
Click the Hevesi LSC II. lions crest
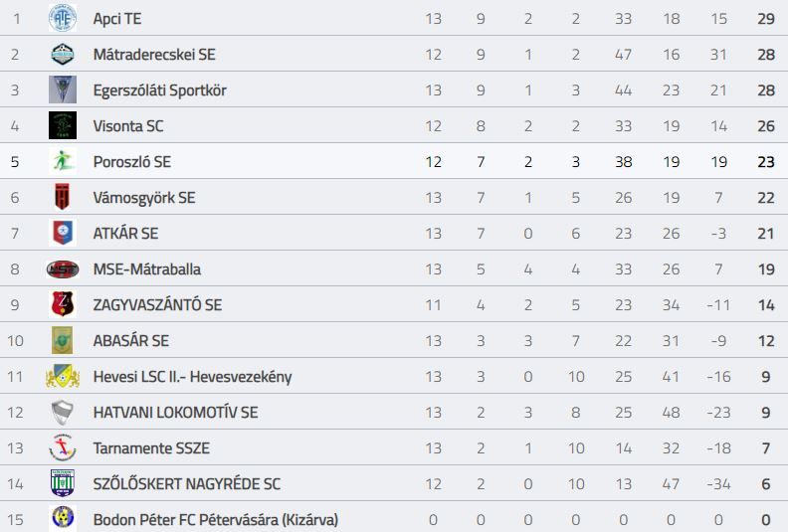(63, 376)
